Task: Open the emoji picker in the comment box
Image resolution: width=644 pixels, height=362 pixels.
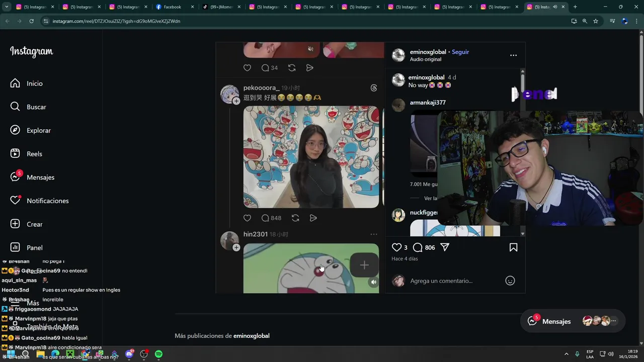Action: [510, 281]
